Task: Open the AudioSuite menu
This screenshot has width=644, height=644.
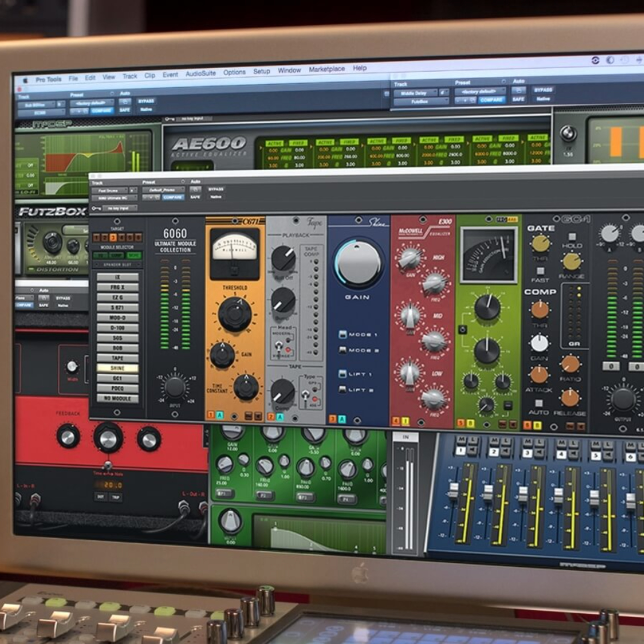Action: [x=201, y=74]
